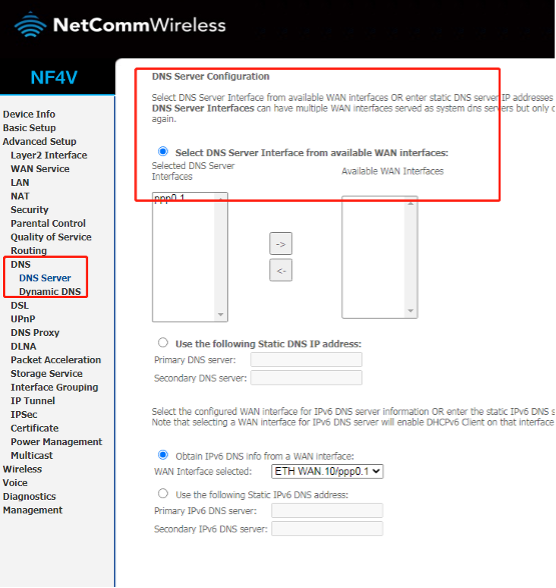Click the Primary DNS server input field
The width and height of the screenshot is (556, 588).
306,360
